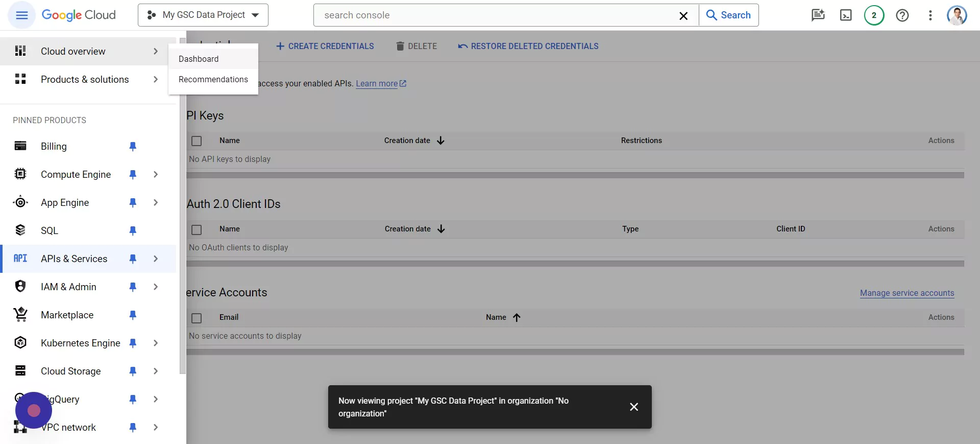Sort OAuth clients by Creation date arrow
The width and height of the screenshot is (980, 444).
tap(442, 229)
